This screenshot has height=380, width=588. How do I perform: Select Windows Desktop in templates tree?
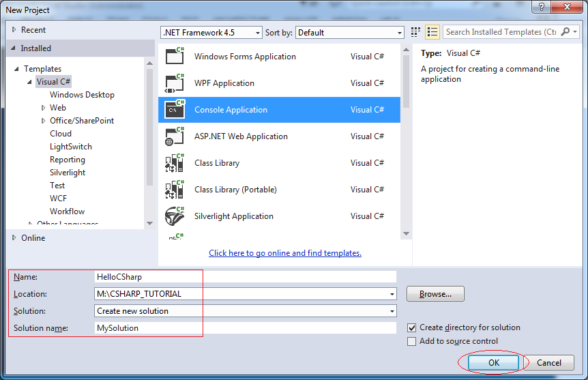82,95
